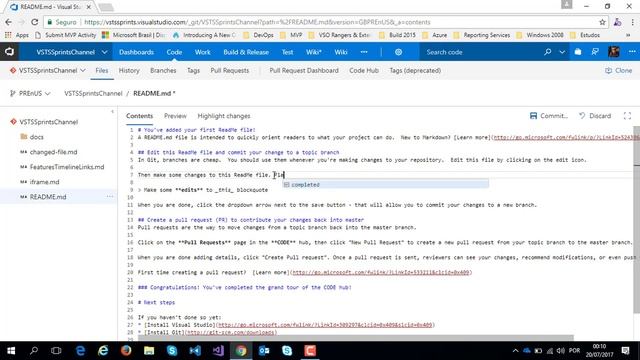The height and width of the screenshot is (360, 640).
Task: Bookmark this page with star icon
Action: click(602, 22)
